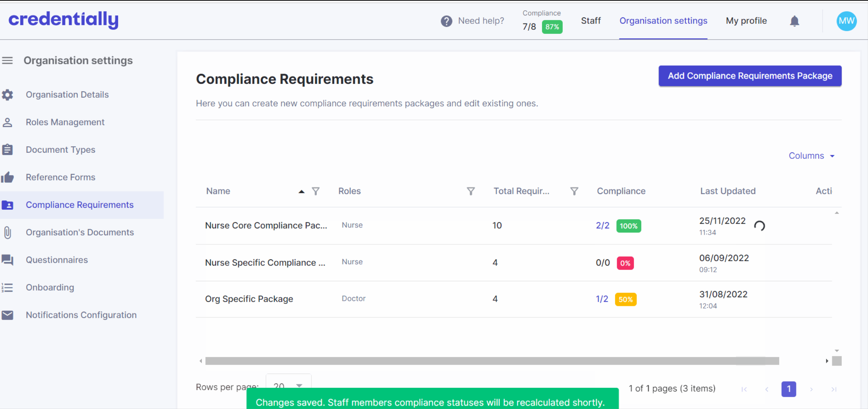
Task: Click the Need help? link
Action: click(481, 21)
